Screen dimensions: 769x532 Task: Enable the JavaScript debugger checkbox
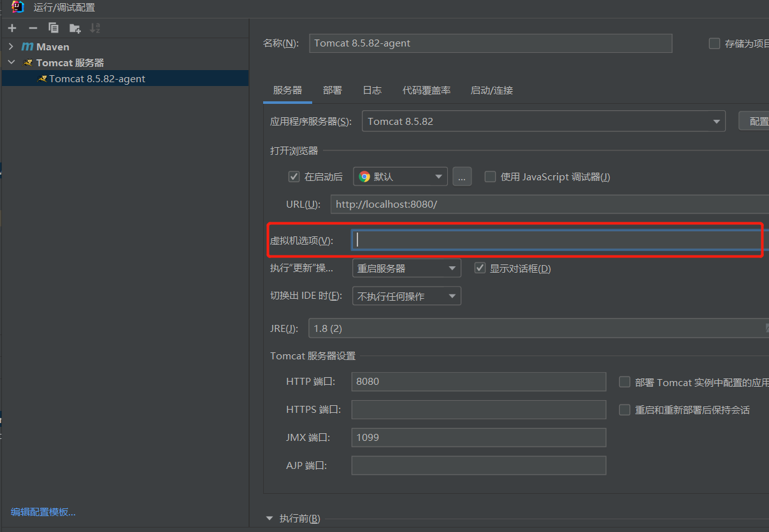coord(490,177)
